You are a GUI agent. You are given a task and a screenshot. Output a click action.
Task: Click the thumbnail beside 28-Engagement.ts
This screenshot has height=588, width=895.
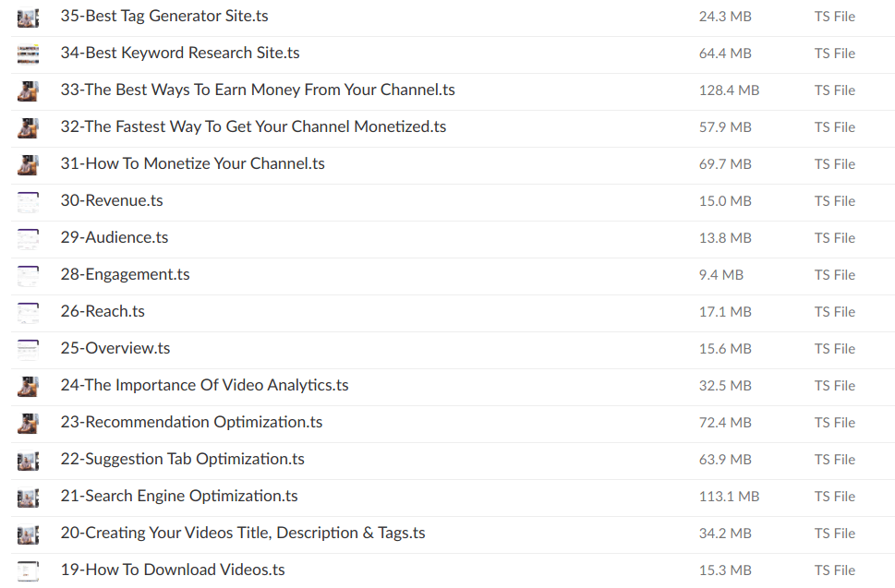(28, 274)
